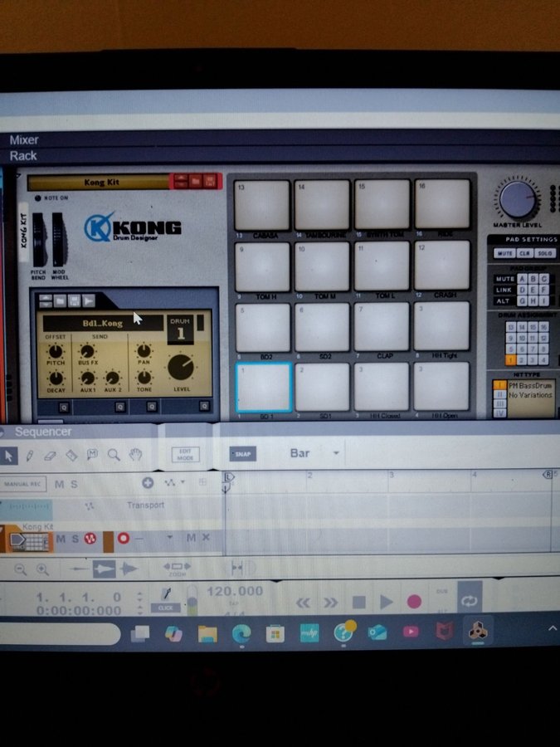Image resolution: width=560 pixels, height=747 pixels.
Task: Show hidden tray icons chevron
Action: (552, 628)
